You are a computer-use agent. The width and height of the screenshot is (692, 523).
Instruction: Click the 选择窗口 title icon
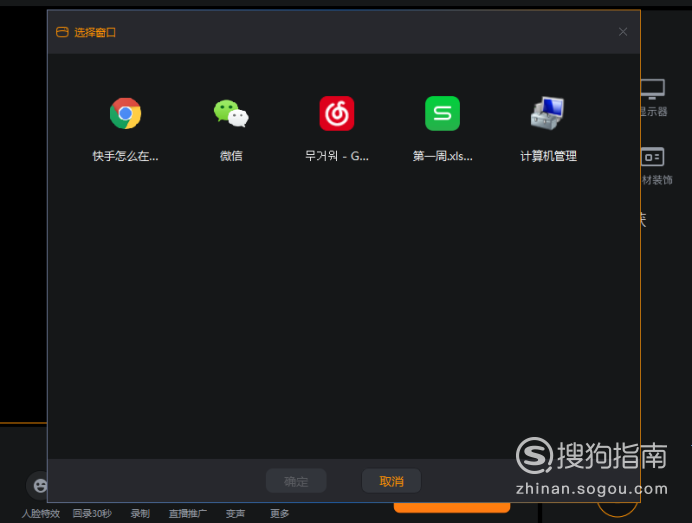click(62, 32)
